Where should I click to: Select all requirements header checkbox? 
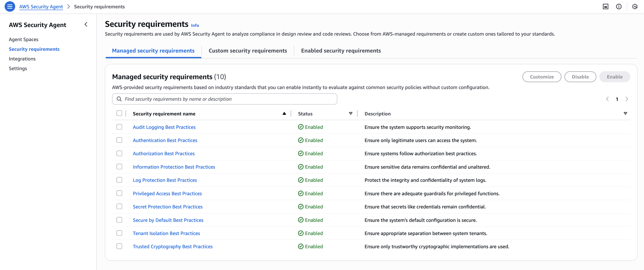tap(119, 113)
